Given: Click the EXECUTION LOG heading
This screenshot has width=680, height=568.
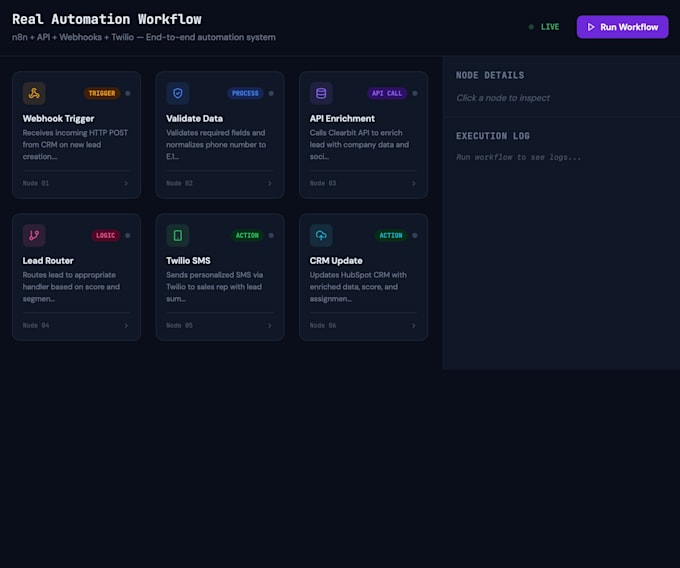Looking at the screenshot, I should tap(493, 136).
